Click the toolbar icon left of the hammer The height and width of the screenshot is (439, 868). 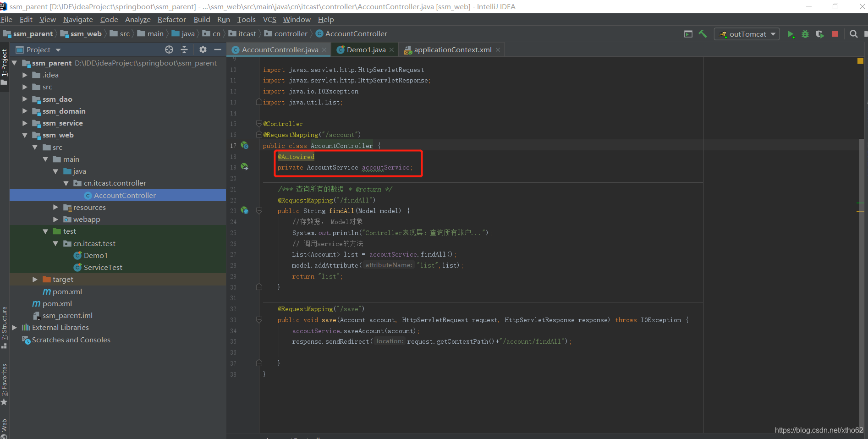coord(688,34)
